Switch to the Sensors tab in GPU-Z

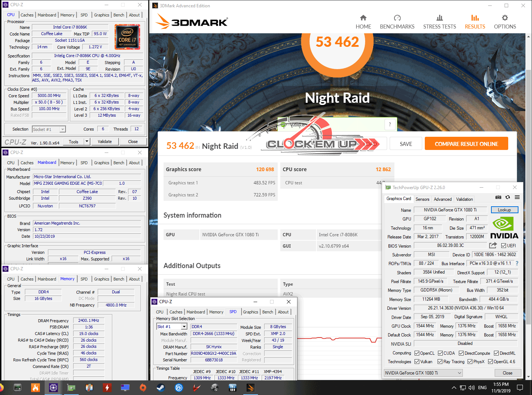[x=422, y=199]
